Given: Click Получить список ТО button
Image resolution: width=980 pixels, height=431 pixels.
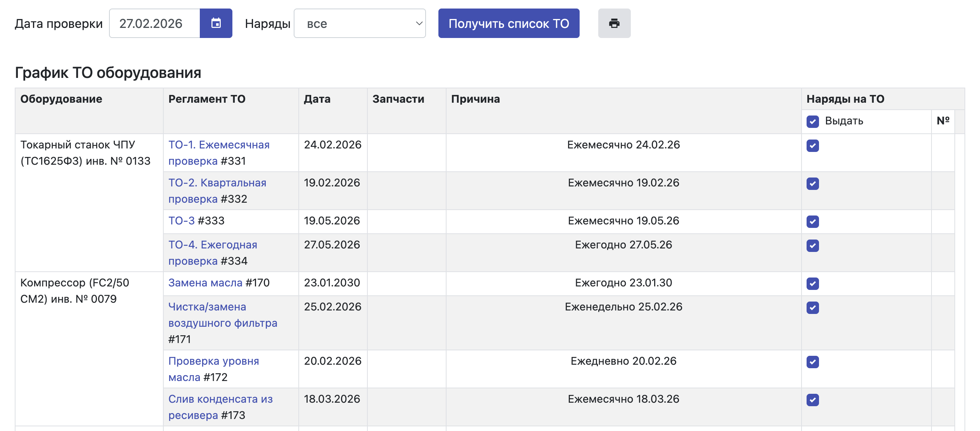Looking at the screenshot, I should pyautogui.click(x=508, y=23).
